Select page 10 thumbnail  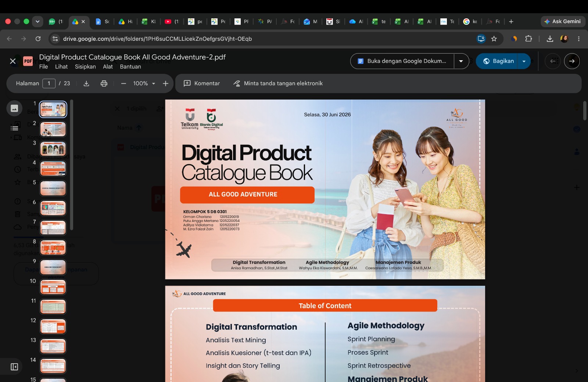point(53,287)
